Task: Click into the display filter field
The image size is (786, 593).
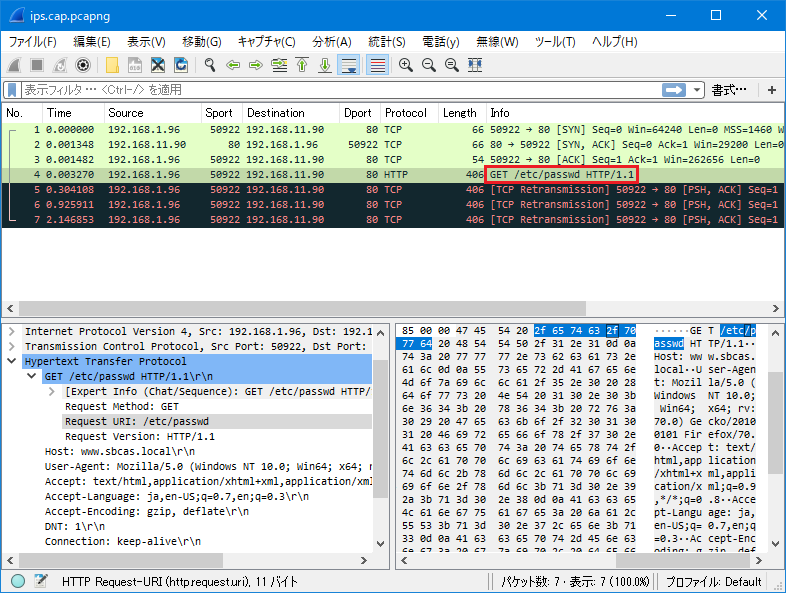Action: [341, 90]
